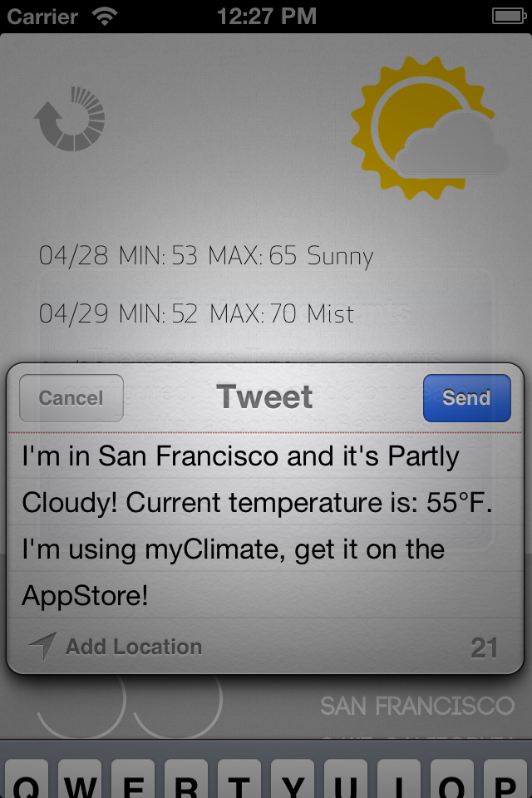Cancel the tweet
Screen dimensions: 532x798
coord(71,398)
